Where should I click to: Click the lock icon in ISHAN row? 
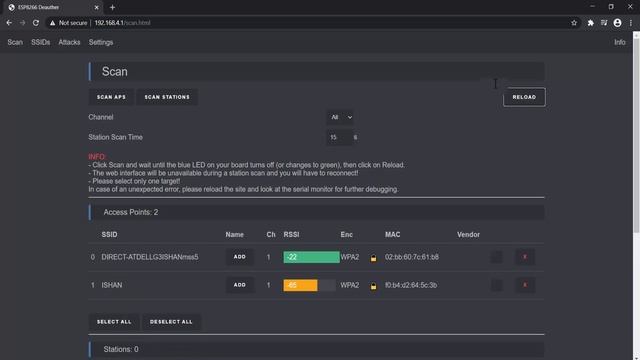tap(373, 286)
